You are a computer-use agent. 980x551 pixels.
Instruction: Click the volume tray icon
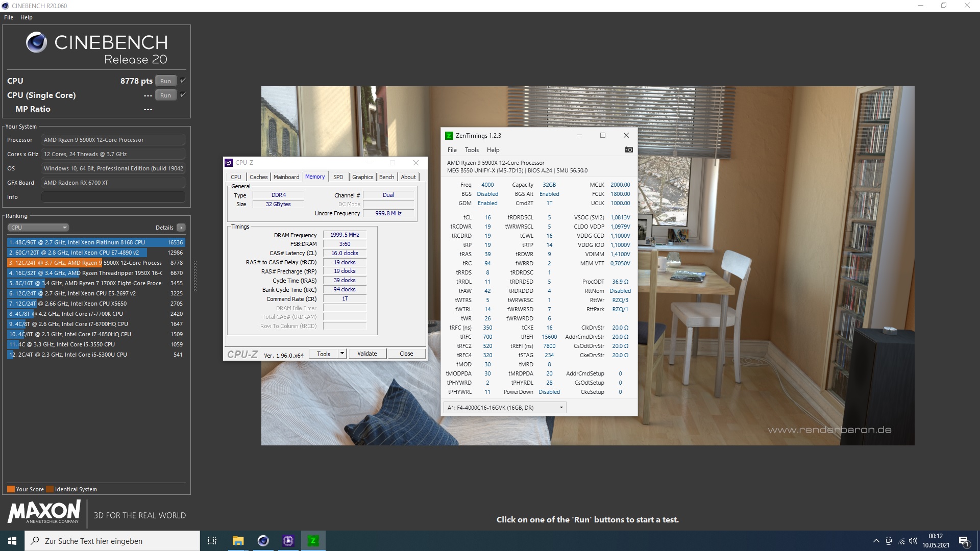913,541
